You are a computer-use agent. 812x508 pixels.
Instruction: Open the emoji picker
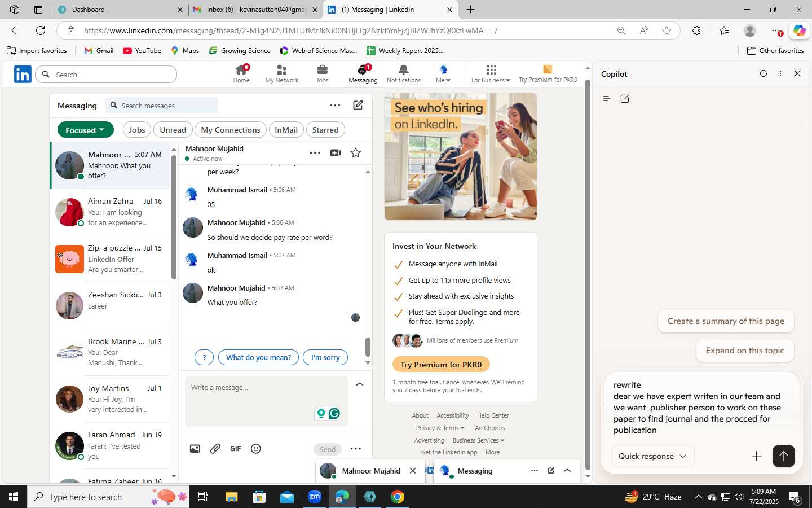click(256, 449)
